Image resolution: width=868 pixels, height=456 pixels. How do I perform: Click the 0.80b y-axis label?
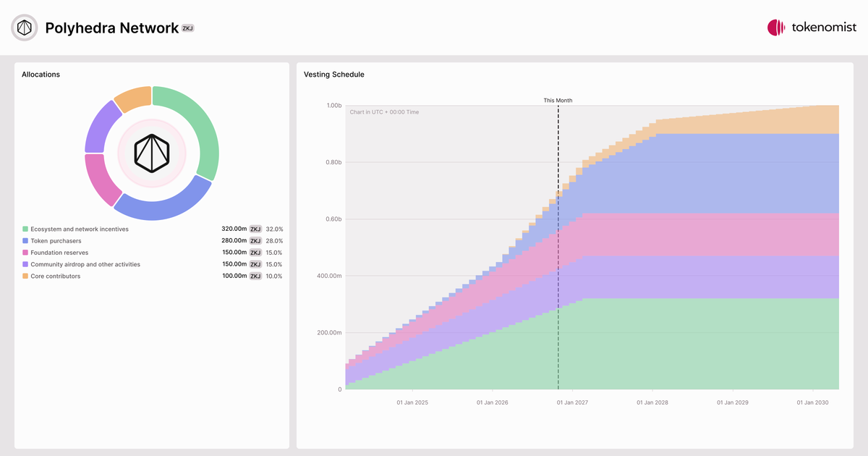[x=333, y=162]
